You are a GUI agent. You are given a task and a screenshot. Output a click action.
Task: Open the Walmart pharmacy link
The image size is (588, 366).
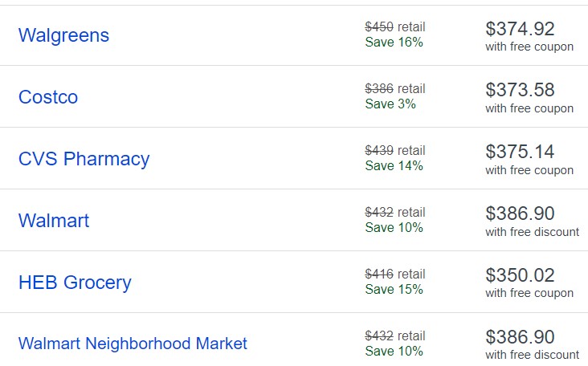tap(54, 220)
